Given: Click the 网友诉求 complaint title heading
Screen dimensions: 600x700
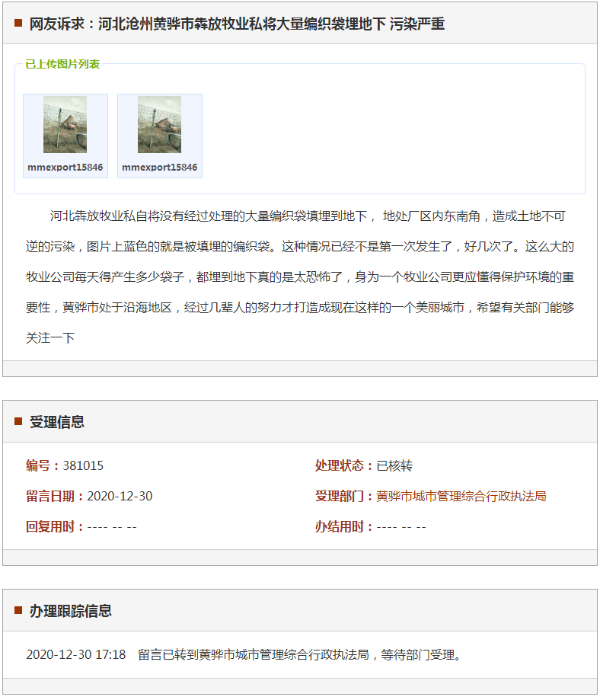Looking at the screenshot, I should (x=237, y=24).
